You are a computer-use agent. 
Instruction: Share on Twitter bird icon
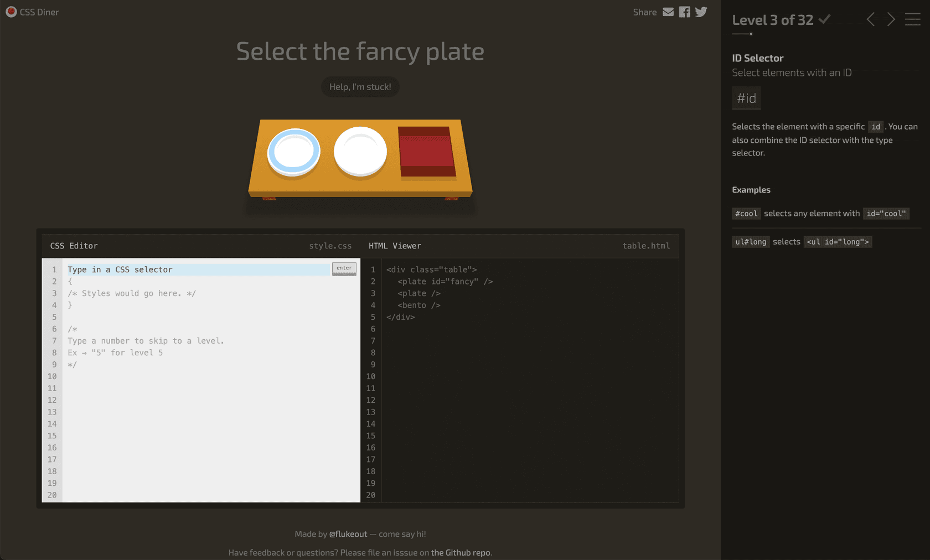pos(701,12)
